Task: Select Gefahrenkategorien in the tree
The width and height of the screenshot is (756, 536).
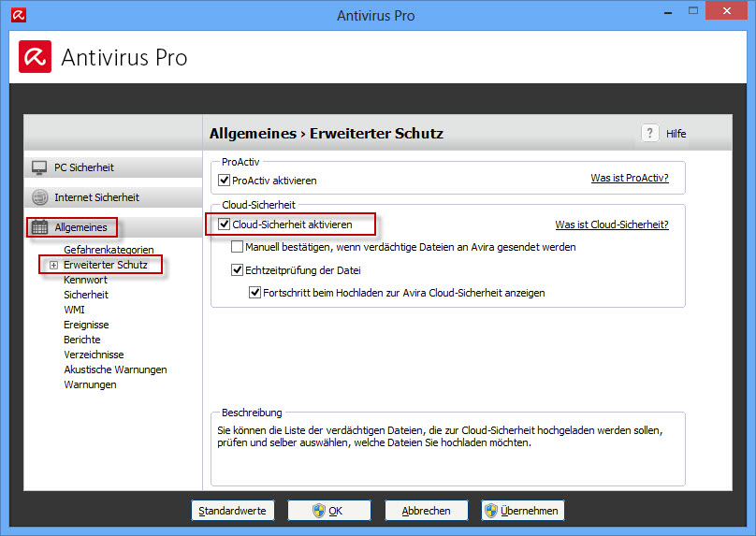Action: point(109,250)
